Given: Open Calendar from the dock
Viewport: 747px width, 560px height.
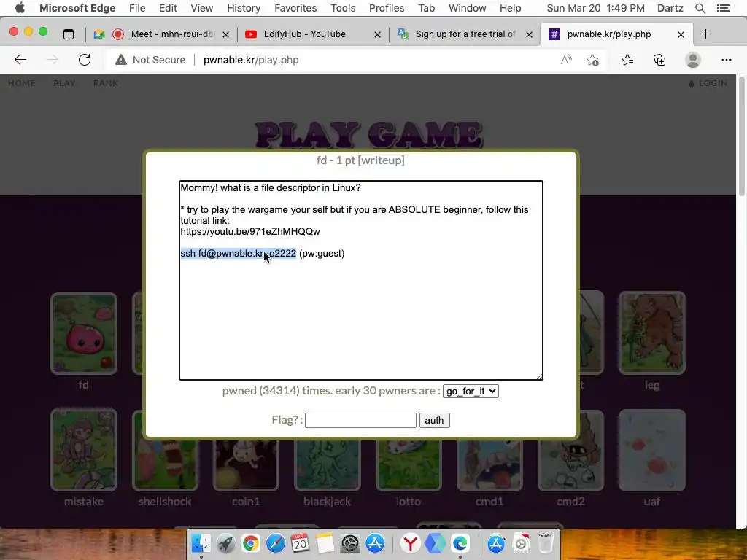Looking at the screenshot, I should point(300,543).
